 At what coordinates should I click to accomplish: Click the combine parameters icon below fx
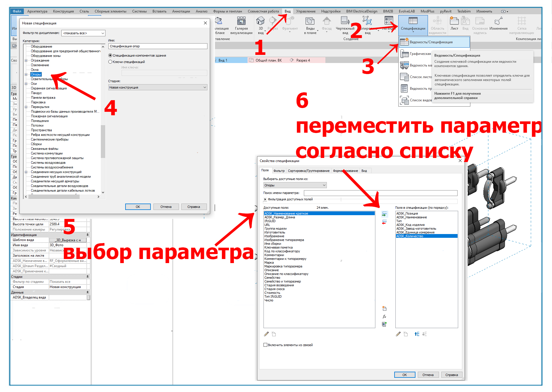click(x=384, y=324)
